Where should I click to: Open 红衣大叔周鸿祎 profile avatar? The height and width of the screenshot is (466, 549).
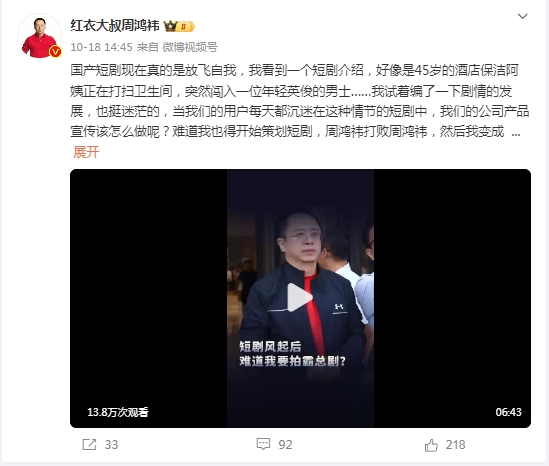40,35
